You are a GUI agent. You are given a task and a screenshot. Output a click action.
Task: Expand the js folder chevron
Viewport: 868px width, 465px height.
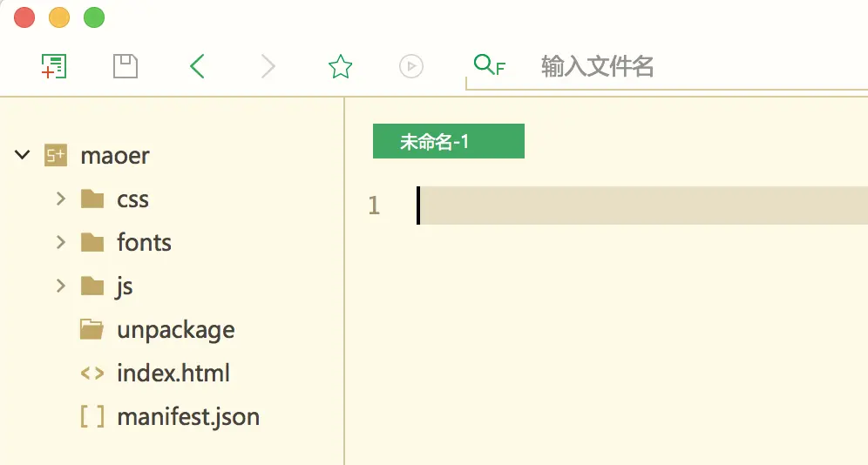[x=61, y=286]
